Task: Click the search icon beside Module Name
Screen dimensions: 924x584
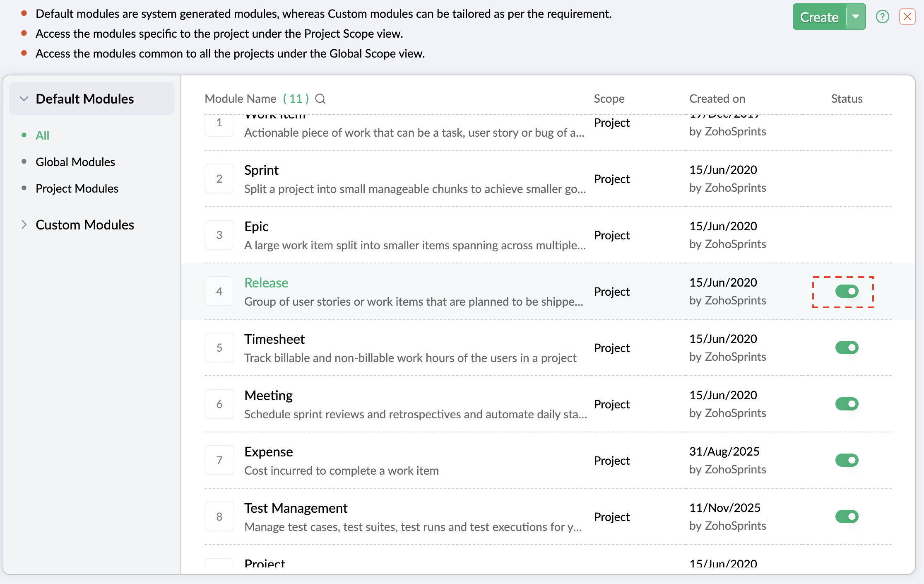Action: pos(320,99)
